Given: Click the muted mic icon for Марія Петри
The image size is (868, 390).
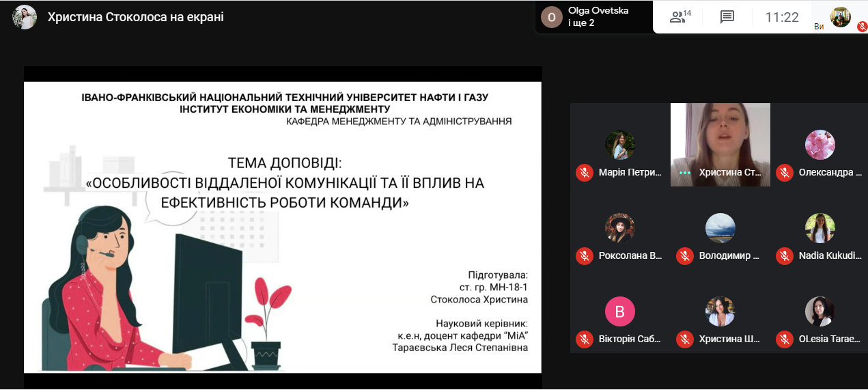Looking at the screenshot, I should click(584, 172).
